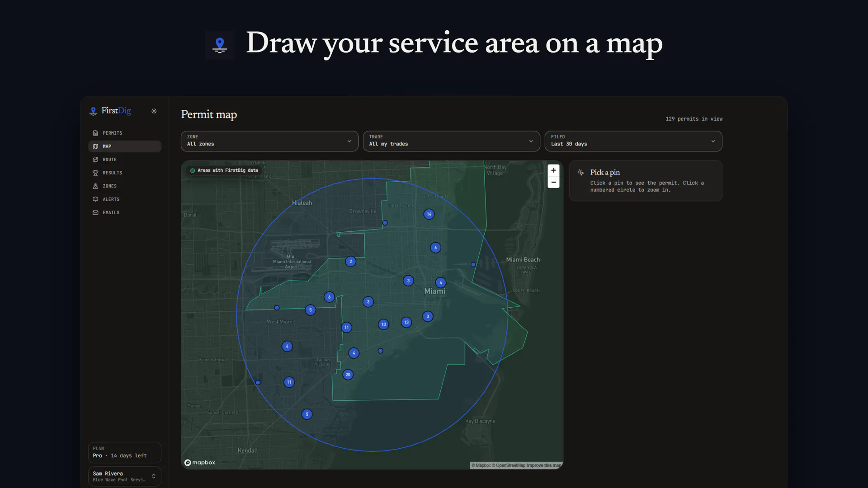Click the Hialeah label on the map
868x488 pixels.
(302, 203)
